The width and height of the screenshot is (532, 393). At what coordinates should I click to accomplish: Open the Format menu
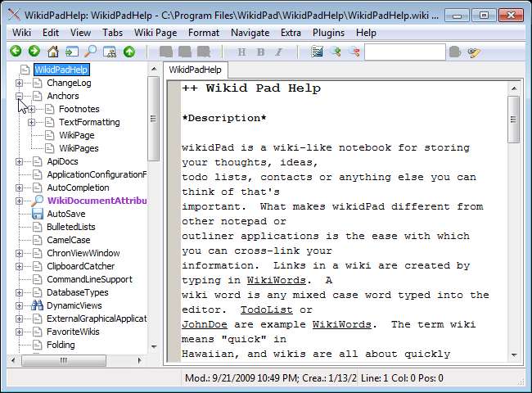[x=204, y=33]
